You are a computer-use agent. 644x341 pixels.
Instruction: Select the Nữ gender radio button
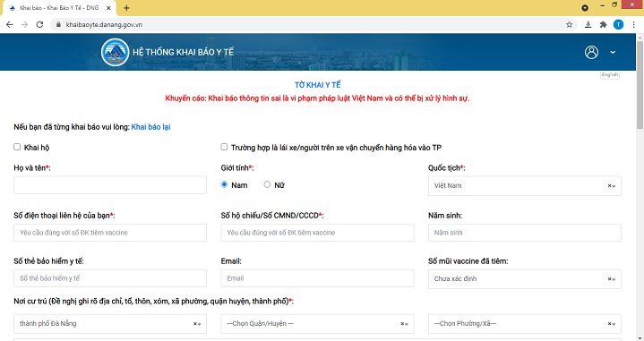pyautogui.click(x=267, y=184)
